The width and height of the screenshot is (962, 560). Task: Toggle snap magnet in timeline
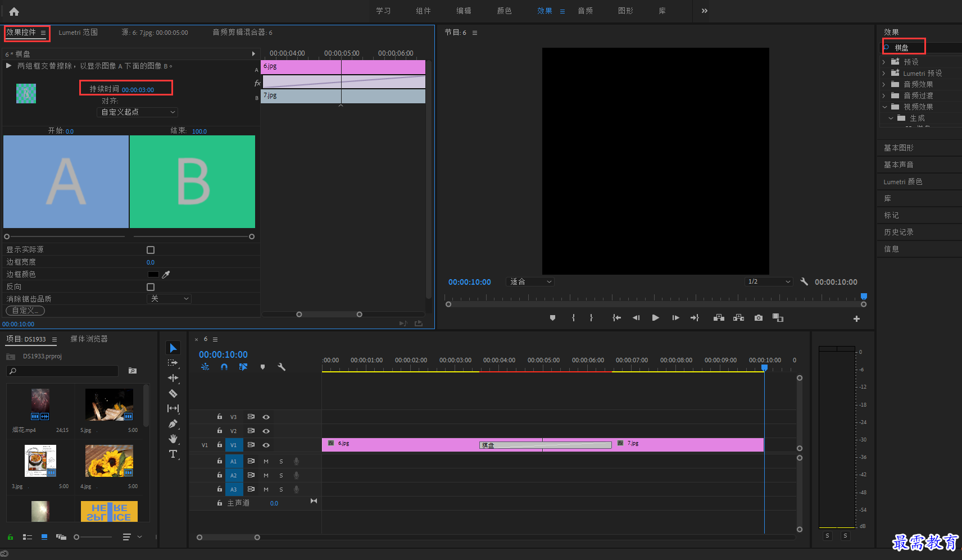pyautogui.click(x=224, y=367)
